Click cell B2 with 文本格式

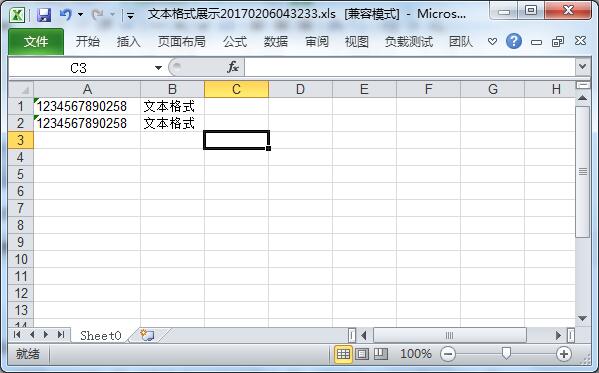coord(172,123)
